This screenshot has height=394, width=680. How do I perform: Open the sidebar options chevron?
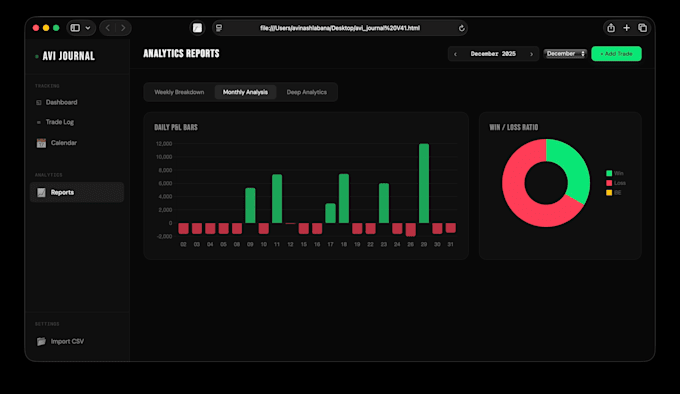click(88, 28)
